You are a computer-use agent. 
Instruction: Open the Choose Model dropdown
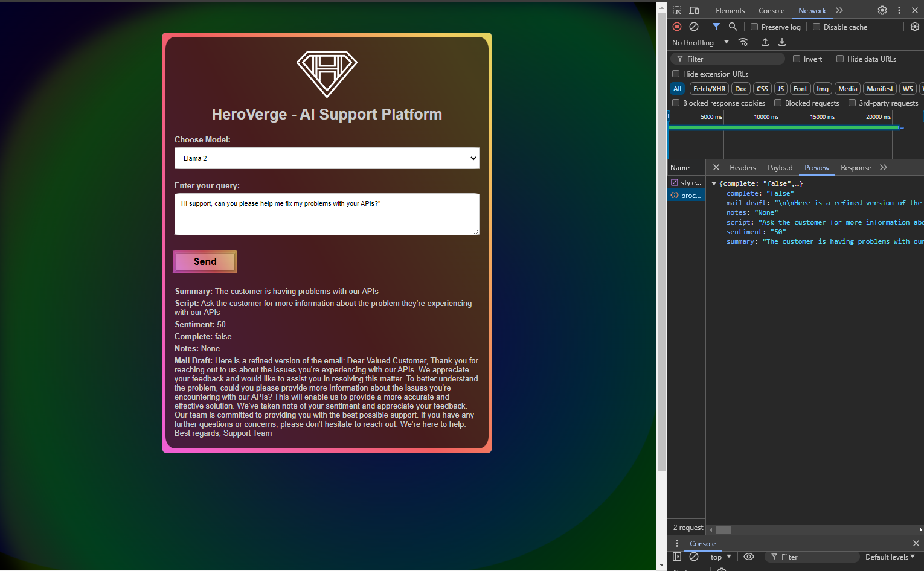pyautogui.click(x=327, y=158)
